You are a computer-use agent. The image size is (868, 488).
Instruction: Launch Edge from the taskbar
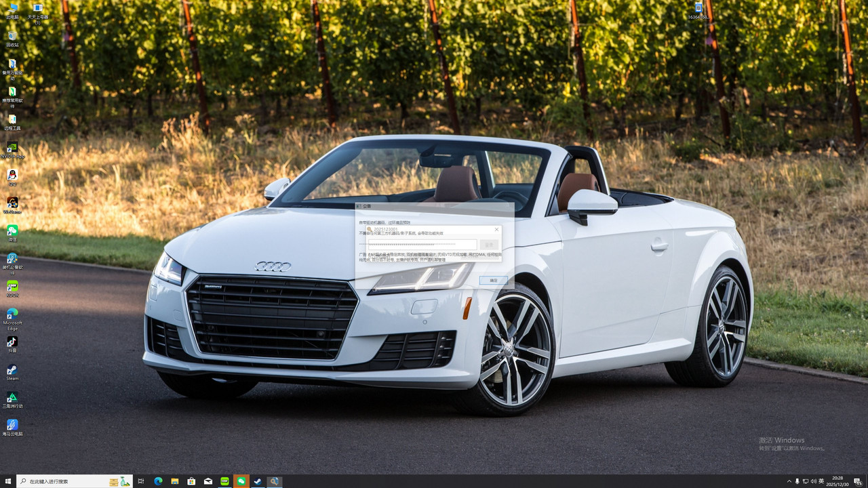tap(158, 481)
